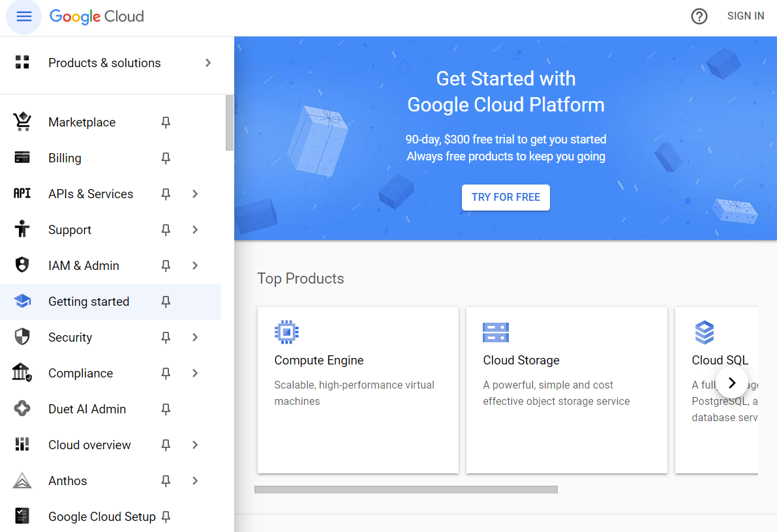Click the next arrow on the products carousel
The height and width of the screenshot is (532, 777).
coord(732,383)
